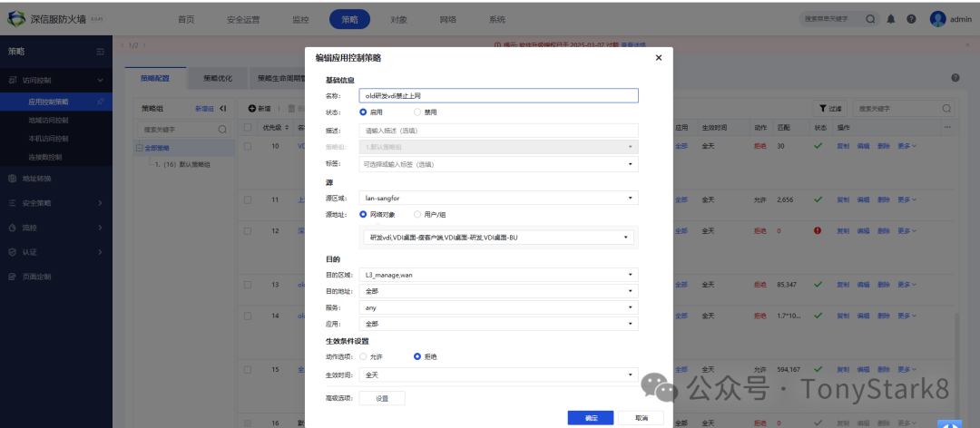Image resolution: width=980 pixels, height=428 pixels.
Task: Dismiss the license expiry banner
Action: (967, 45)
